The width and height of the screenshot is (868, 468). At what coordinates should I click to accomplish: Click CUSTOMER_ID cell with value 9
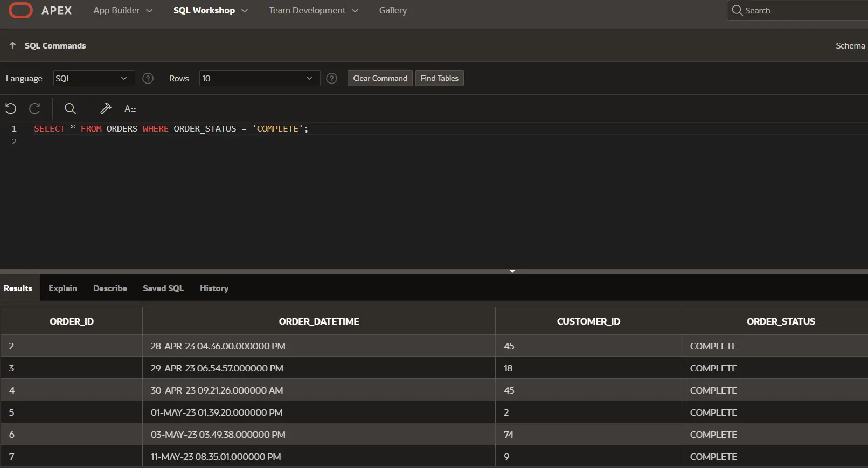point(588,457)
